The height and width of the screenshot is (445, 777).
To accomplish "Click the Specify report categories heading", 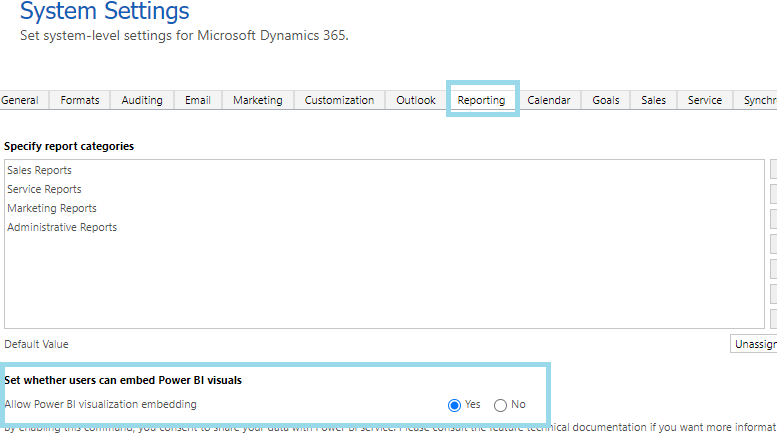I will [x=69, y=146].
